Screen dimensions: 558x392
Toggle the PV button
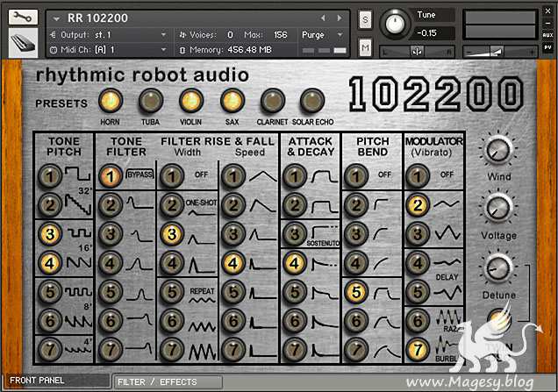(548, 46)
